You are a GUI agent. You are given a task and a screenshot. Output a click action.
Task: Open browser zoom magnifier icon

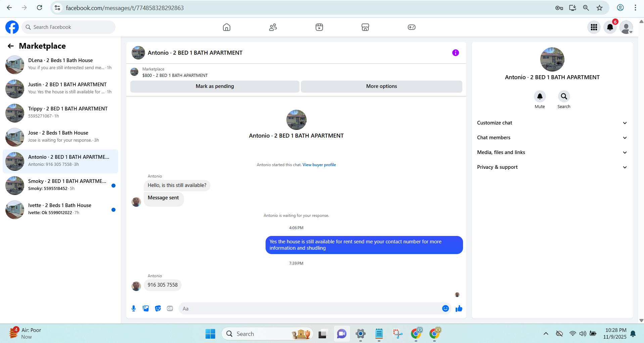586,8
